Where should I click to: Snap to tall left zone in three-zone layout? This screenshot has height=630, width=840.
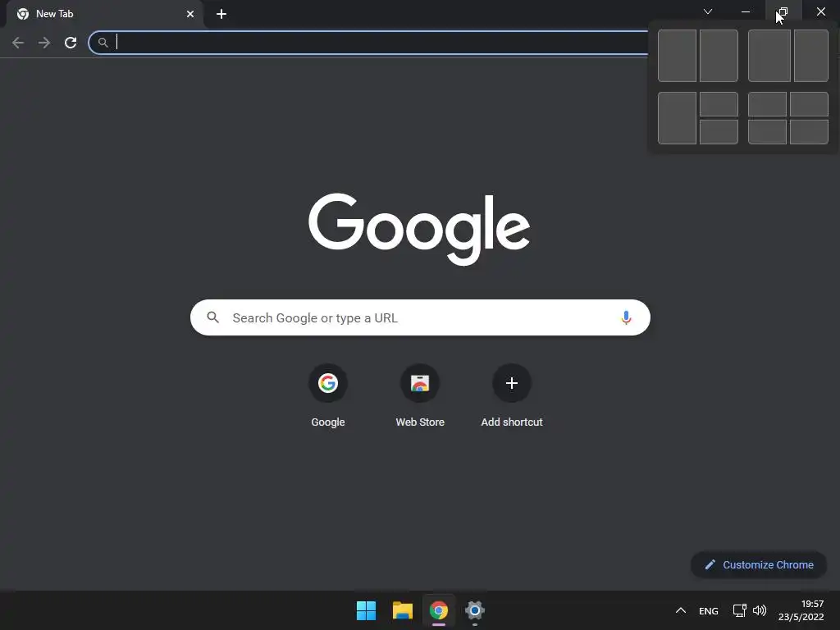tap(677, 118)
